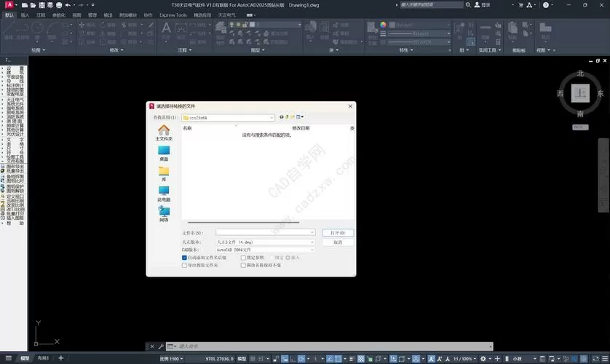Open the scale 1:100 dropdown in status bar
The width and height of the screenshot is (610, 364).
click(171, 359)
